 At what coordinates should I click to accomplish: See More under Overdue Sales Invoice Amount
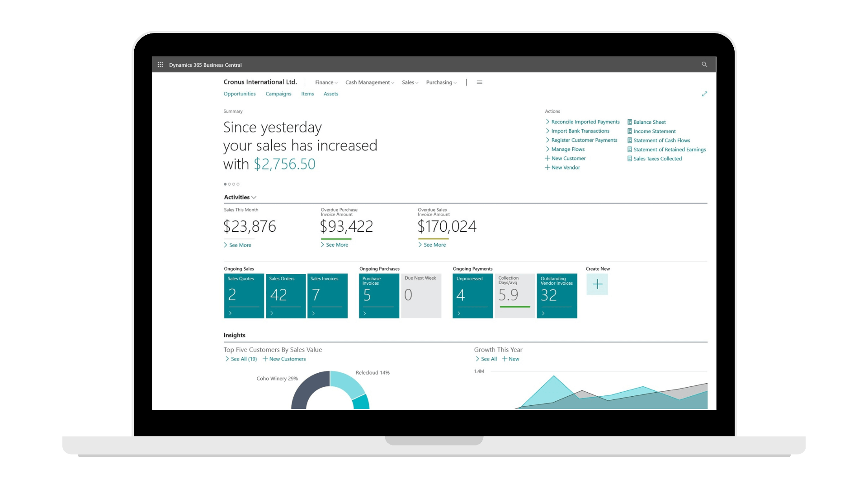(x=432, y=245)
